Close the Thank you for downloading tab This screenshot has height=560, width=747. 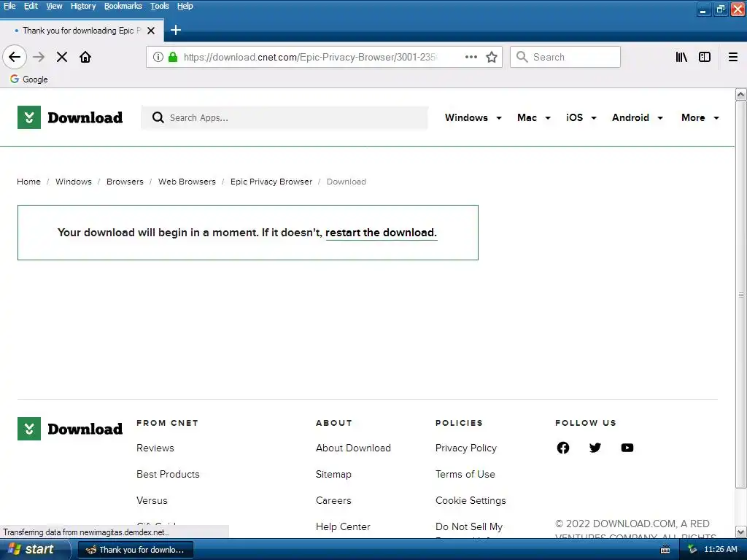(x=151, y=31)
